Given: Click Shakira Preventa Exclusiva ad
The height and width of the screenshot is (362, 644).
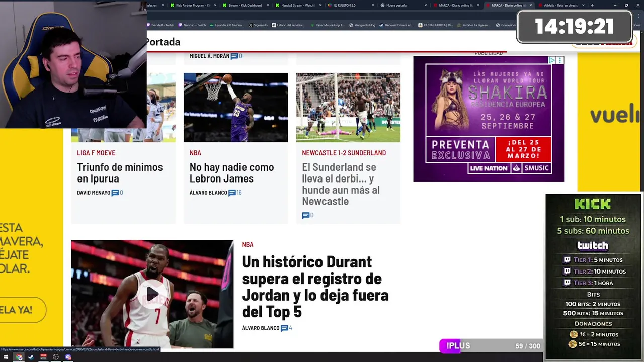Looking at the screenshot, I should [x=489, y=119].
